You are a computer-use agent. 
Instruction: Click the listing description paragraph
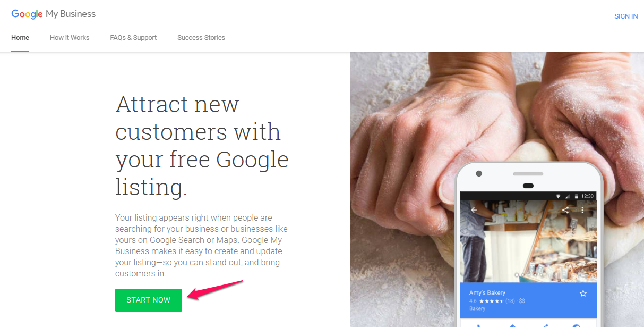pos(202,246)
